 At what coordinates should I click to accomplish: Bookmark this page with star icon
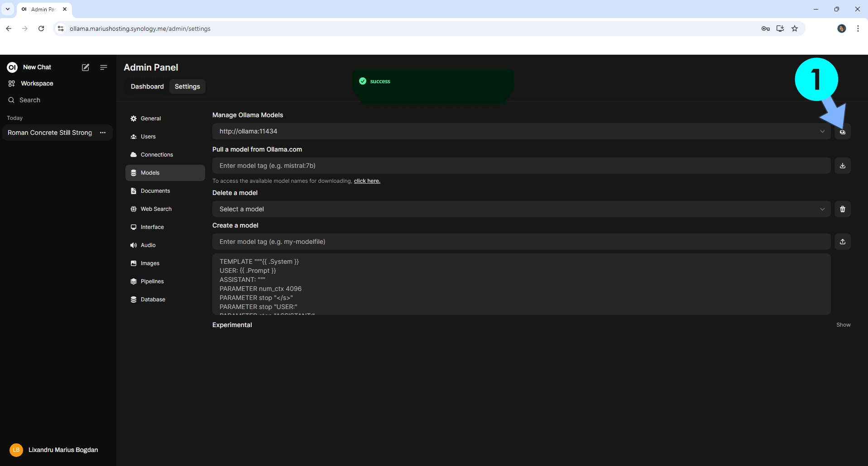(795, 29)
